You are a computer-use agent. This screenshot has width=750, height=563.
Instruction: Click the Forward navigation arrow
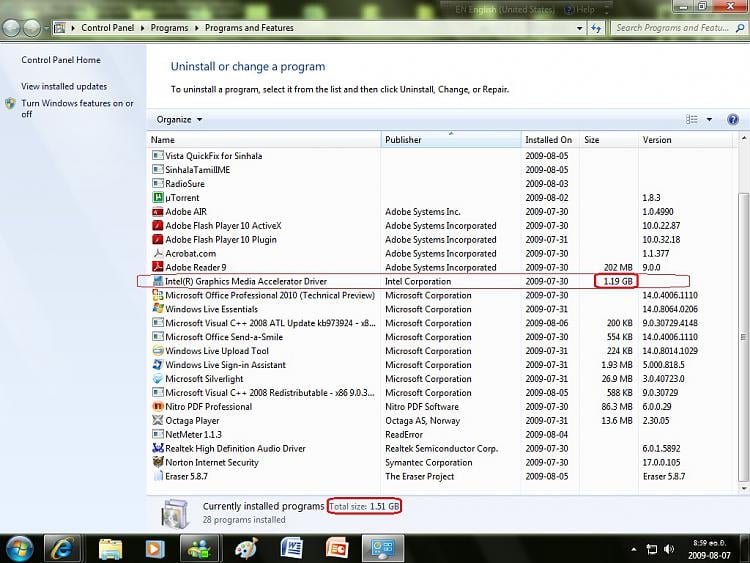pyautogui.click(x=32, y=28)
